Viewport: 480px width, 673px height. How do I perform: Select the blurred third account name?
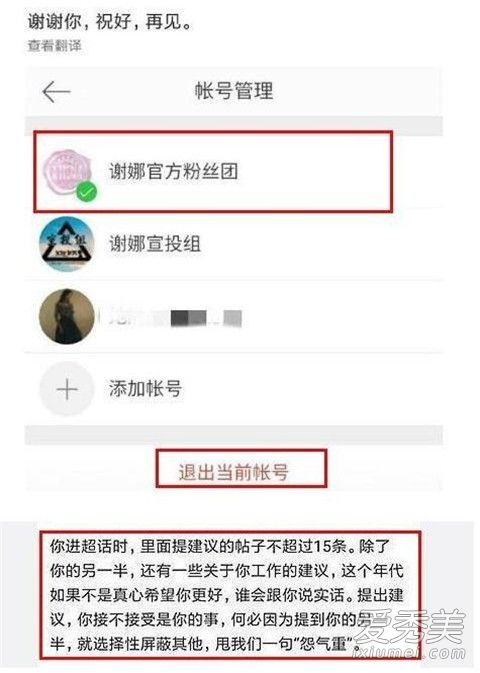click(174, 318)
